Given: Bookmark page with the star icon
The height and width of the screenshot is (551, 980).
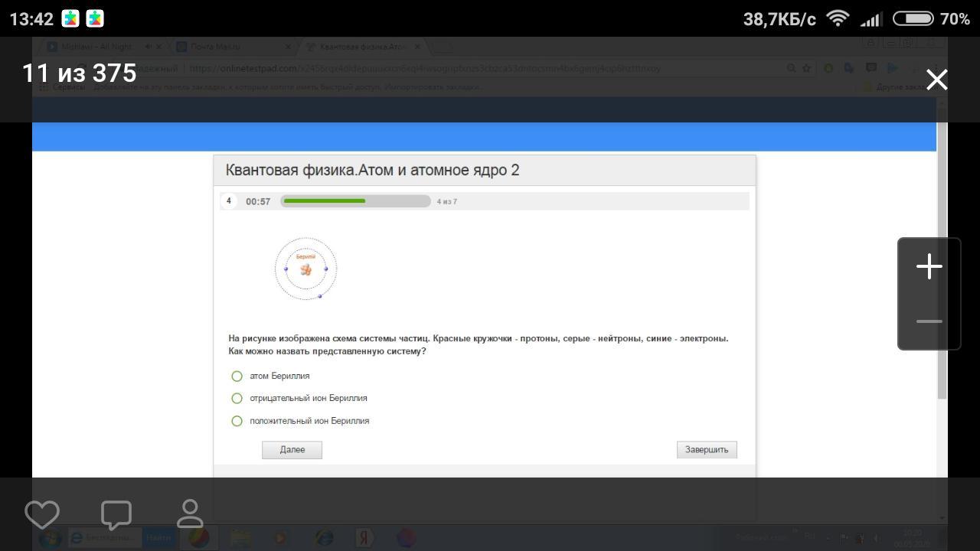Looking at the screenshot, I should click(806, 68).
